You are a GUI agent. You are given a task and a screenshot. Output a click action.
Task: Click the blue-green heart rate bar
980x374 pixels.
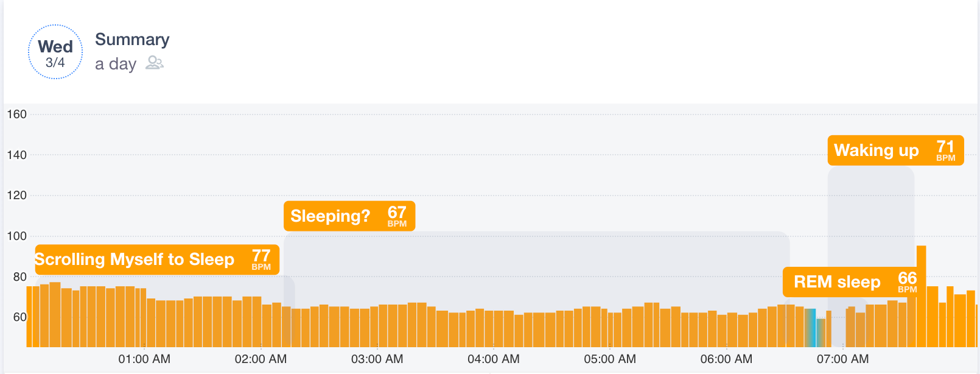811,328
